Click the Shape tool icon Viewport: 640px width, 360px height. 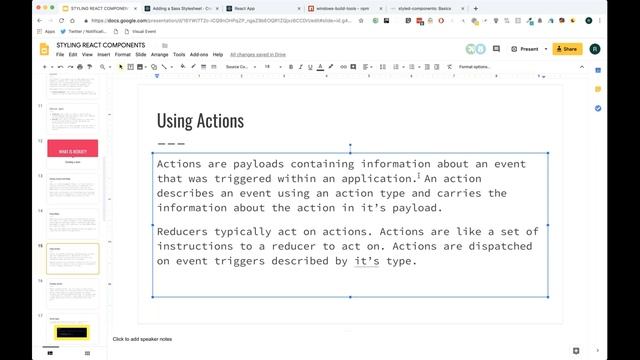coord(154,67)
